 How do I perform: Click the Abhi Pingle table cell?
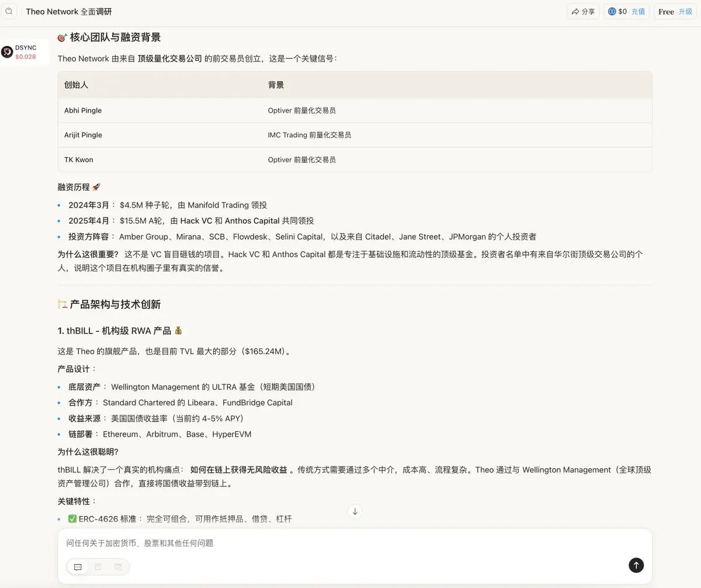[x=83, y=110]
